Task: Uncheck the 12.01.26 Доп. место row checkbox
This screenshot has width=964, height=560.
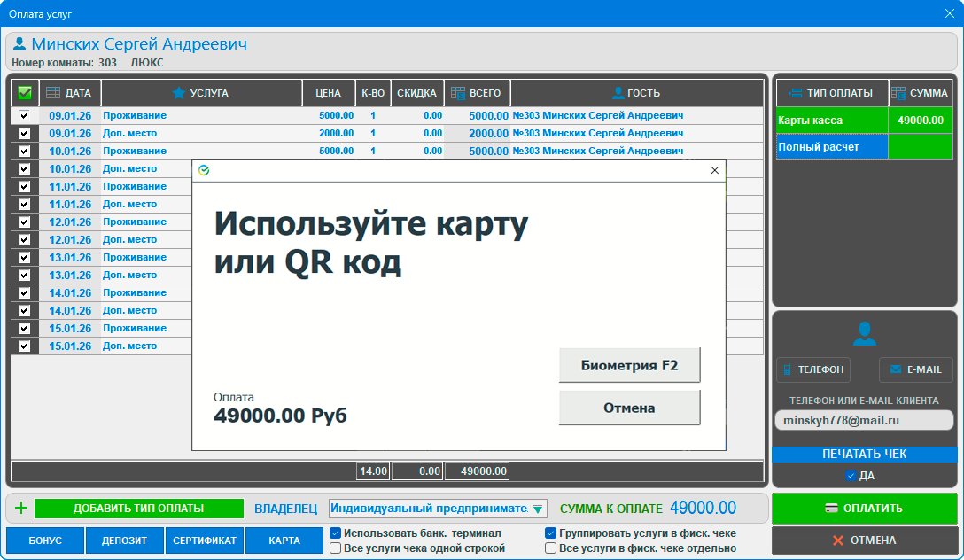Action: (24, 239)
